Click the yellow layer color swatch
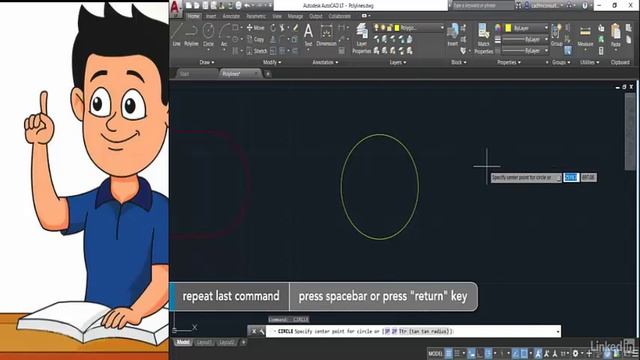The width and height of the screenshot is (640, 360). click(397, 28)
